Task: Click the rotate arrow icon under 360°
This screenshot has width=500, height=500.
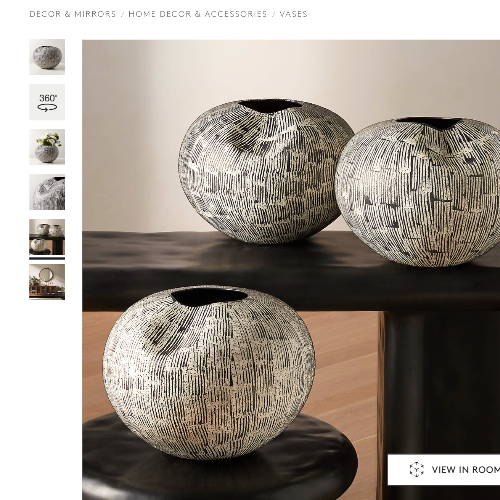Action: [47, 108]
